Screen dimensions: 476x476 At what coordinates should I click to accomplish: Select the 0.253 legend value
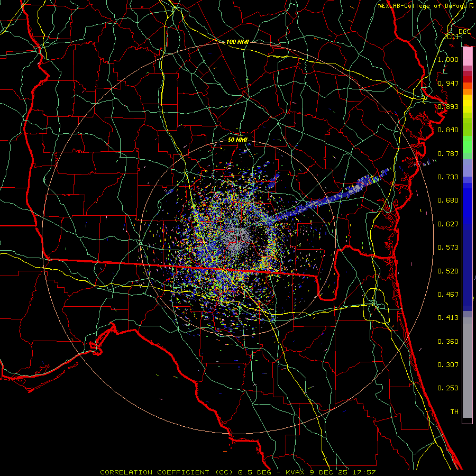(x=448, y=388)
